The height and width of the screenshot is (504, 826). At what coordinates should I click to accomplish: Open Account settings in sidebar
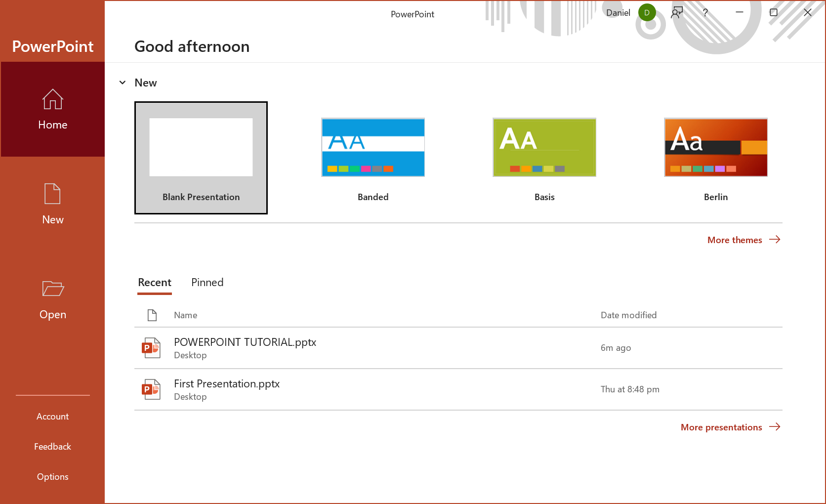coord(52,417)
